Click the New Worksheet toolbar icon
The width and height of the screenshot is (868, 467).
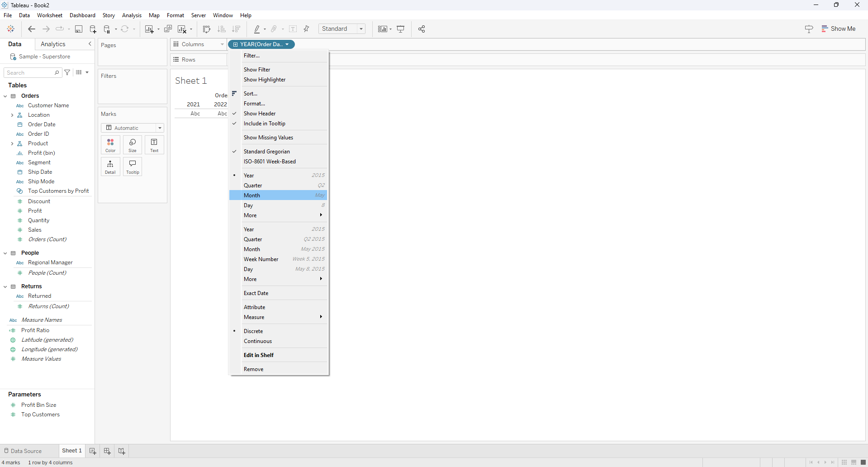pos(149,29)
